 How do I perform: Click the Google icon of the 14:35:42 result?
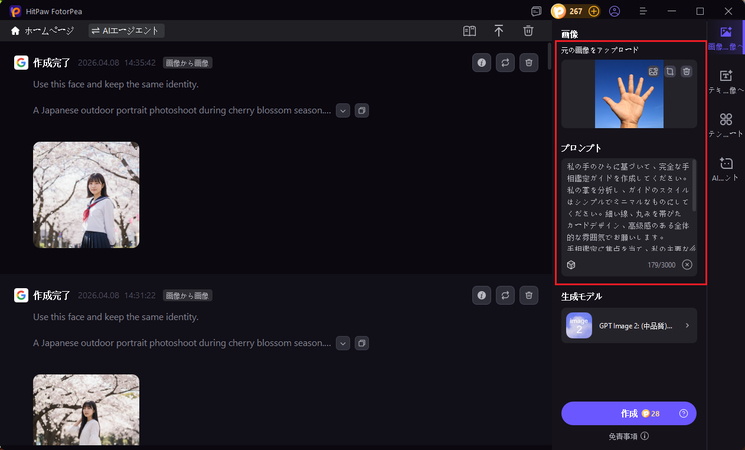click(21, 63)
